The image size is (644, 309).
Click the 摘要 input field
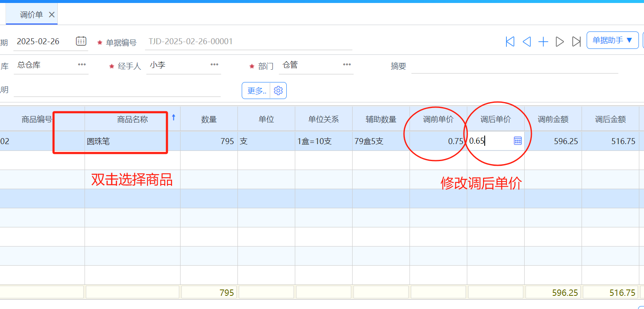[x=514, y=66]
